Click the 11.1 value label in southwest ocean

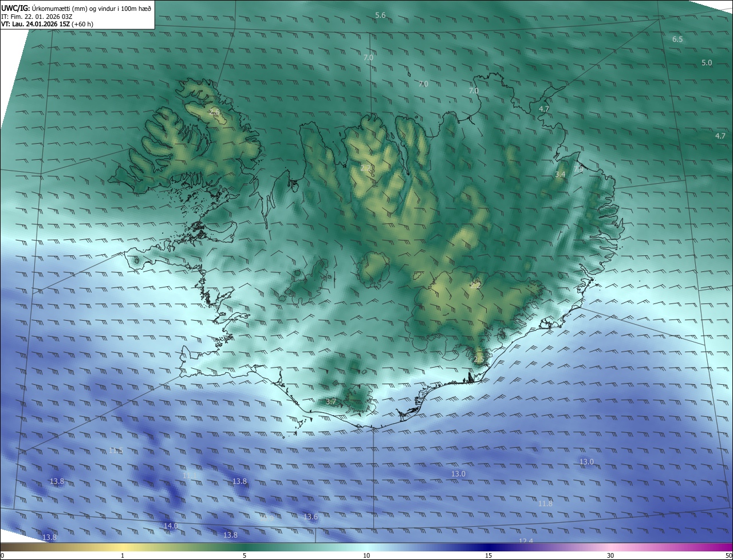pyautogui.click(x=190, y=476)
